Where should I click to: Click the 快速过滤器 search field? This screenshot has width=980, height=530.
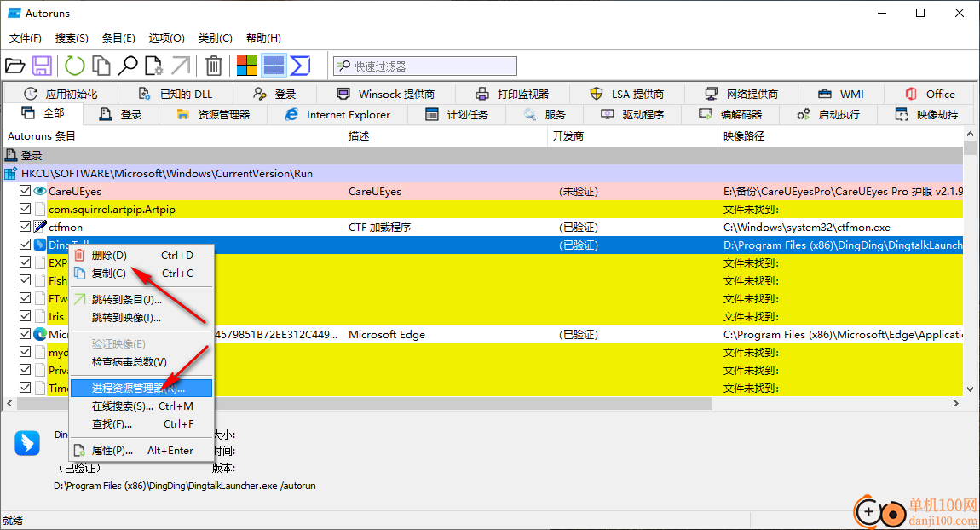tap(425, 66)
